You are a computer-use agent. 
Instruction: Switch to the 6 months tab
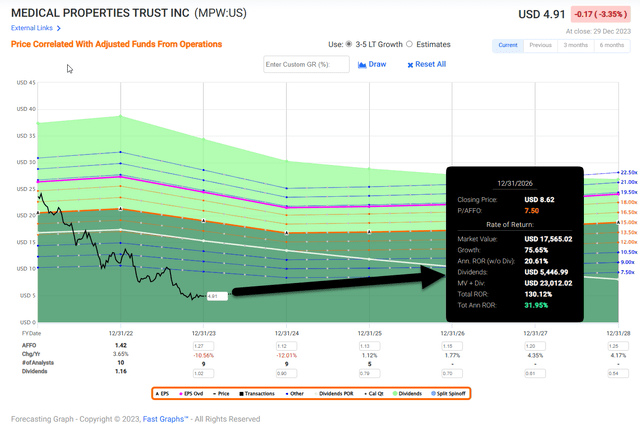pos(611,45)
